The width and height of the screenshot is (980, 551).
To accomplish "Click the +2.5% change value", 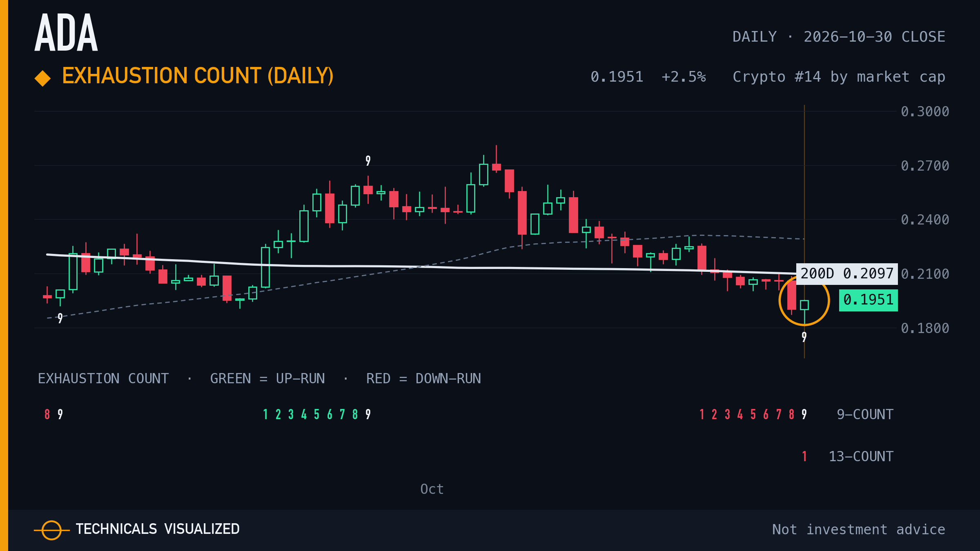I will (x=684, y=77).
